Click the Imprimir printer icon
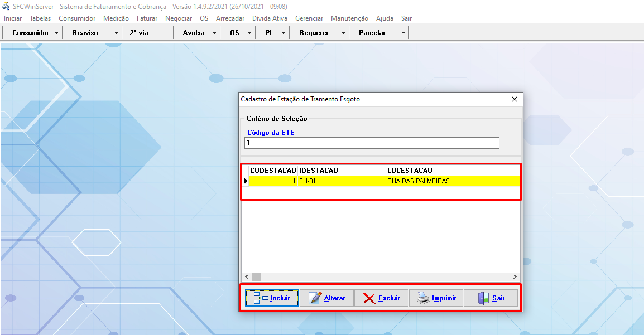This screenshot has width=644, height=335. [x=423, y=298]
